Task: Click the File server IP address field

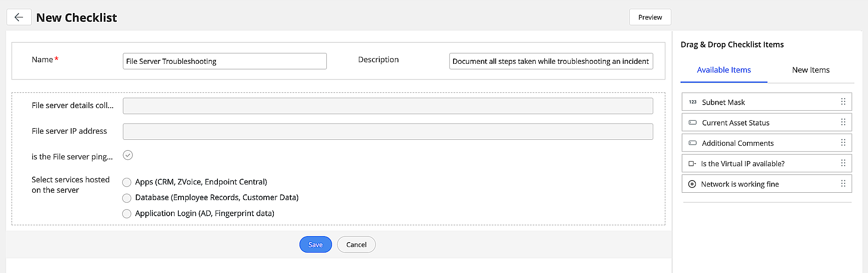Action: point(388,132)
